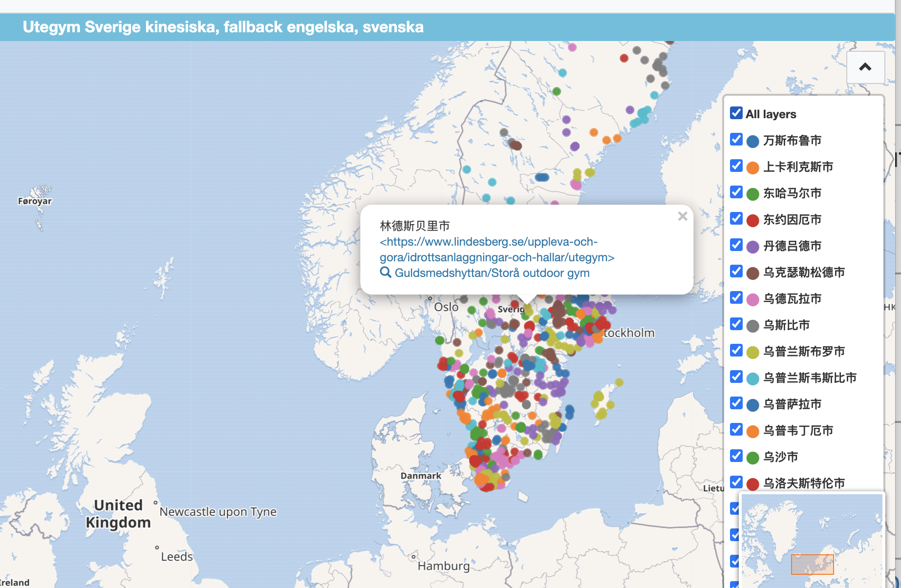Viewport: 901px width, 588px height.
Task: Toggle the 上卡利克斯市 layer checkbox
Action: 736,166
